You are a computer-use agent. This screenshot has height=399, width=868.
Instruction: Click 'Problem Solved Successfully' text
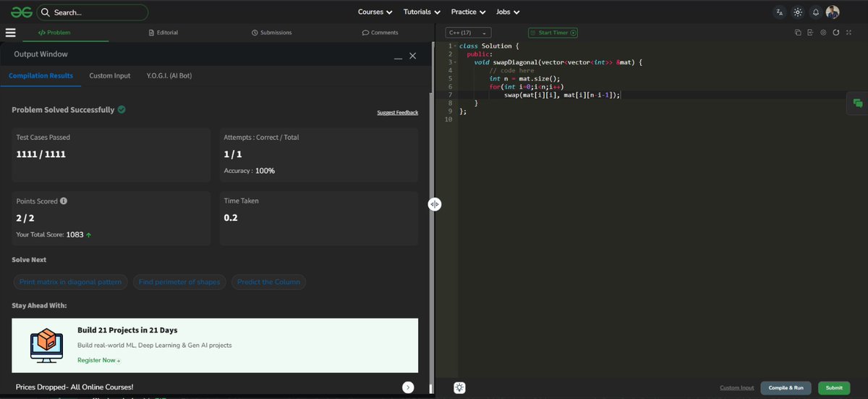63,110
